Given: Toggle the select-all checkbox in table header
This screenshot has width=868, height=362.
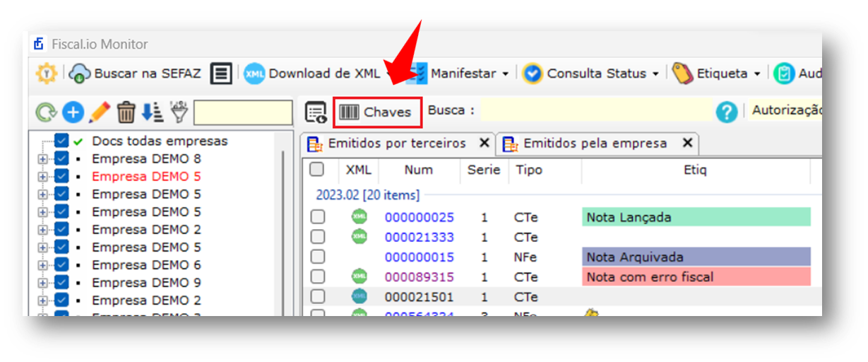Looking at the screenshot, I should [x=317, y=170].
